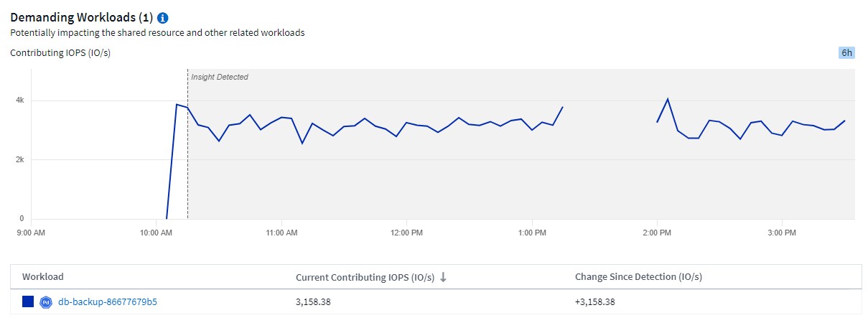
Task: Click the sort arrow on Current Contributing IOPS
Action: click(443, 277)
